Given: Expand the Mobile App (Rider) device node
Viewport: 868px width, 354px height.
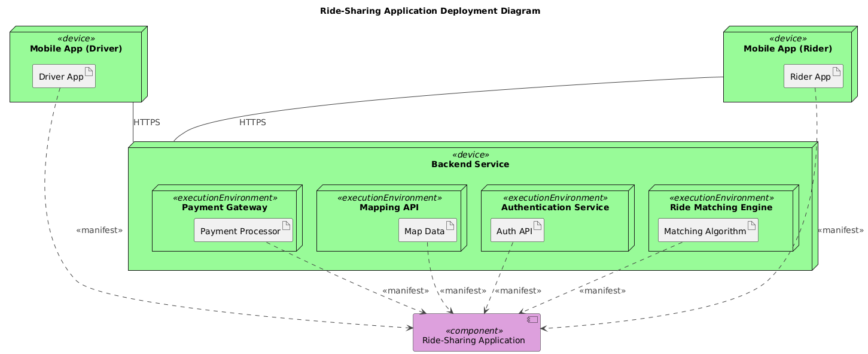Looking at the screenshot, I should click(x=788, y=48).
